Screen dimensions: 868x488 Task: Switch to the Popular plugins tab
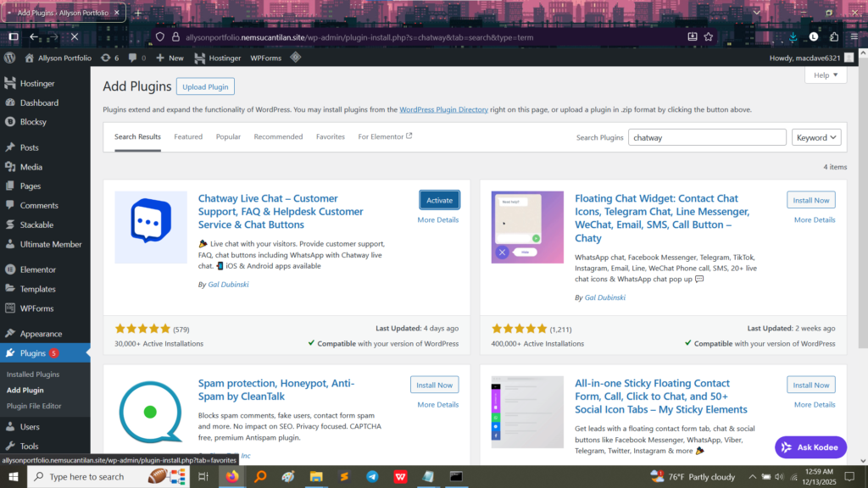pyautogui.click(x=228, y=136)
